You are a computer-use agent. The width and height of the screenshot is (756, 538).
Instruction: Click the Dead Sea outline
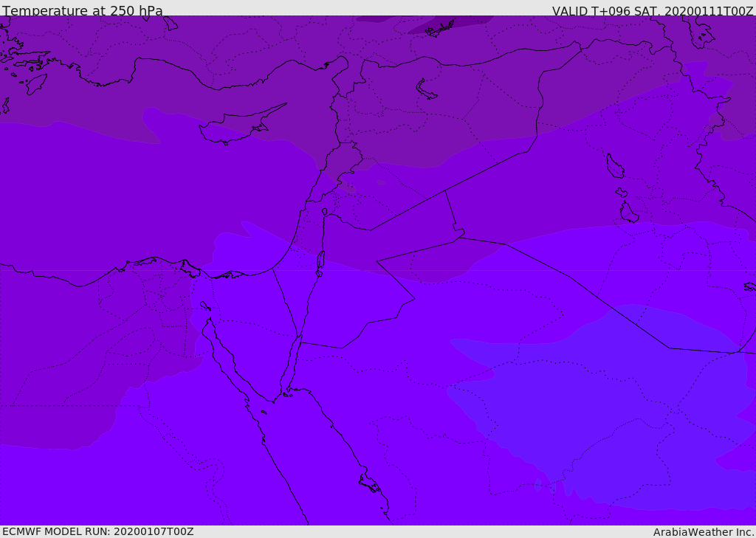click(x=320, y=261)
